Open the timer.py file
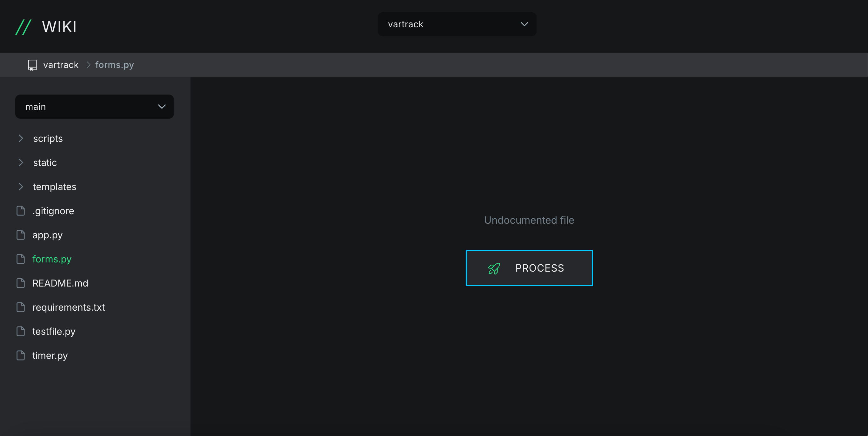 pos(50,356)
